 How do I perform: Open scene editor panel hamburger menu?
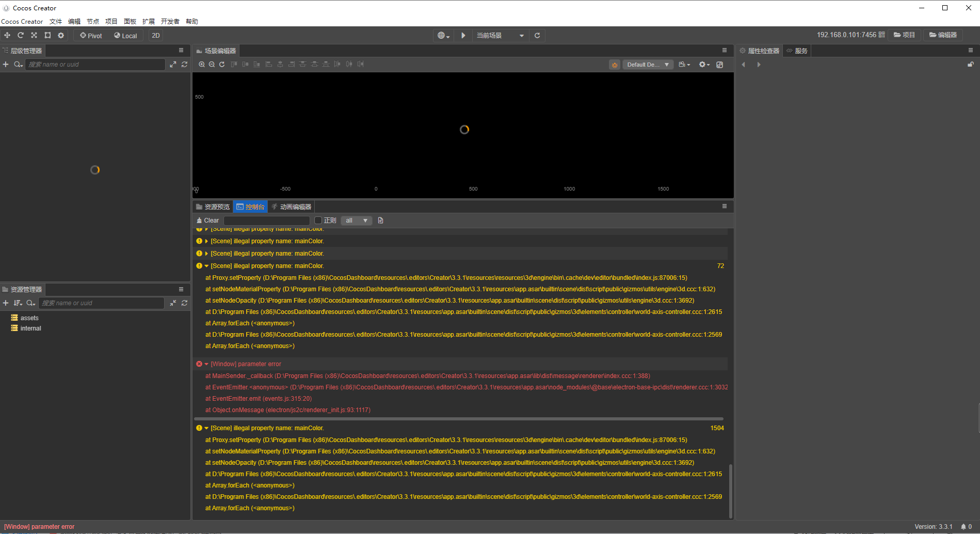coord(725,51)
